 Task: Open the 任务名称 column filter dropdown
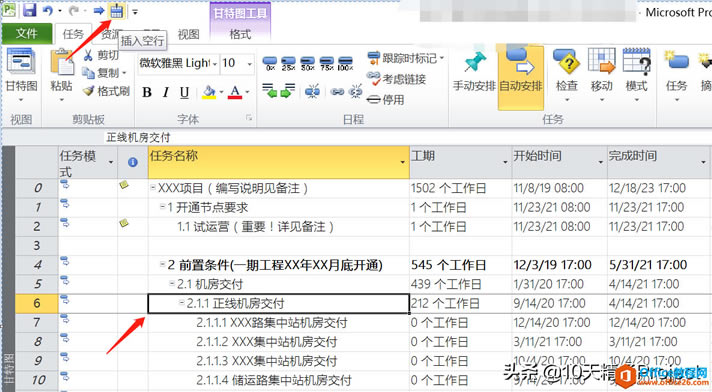pos(402,162)
